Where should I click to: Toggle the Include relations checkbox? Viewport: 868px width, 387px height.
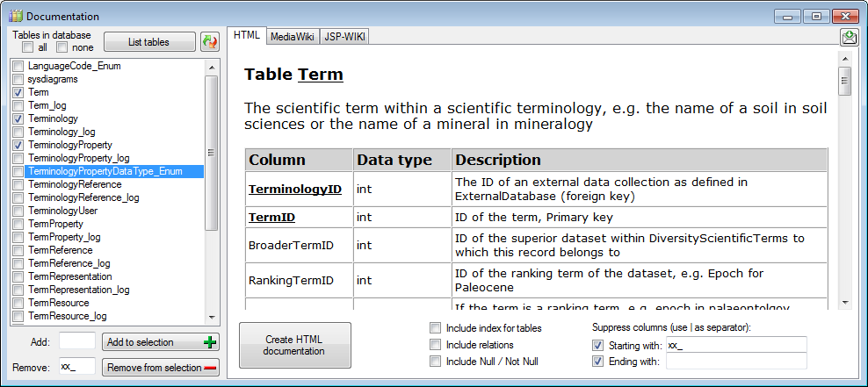point(436,345)
